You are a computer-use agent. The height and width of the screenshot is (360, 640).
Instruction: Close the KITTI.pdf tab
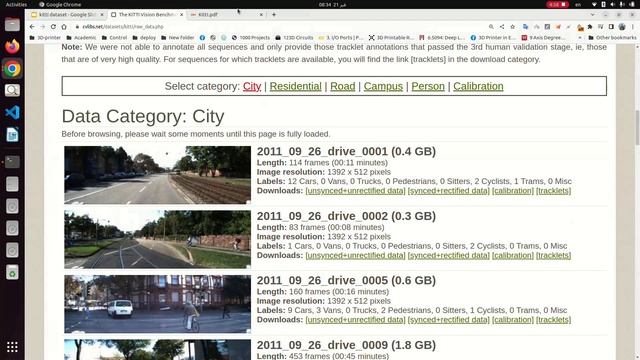point(261,14)
